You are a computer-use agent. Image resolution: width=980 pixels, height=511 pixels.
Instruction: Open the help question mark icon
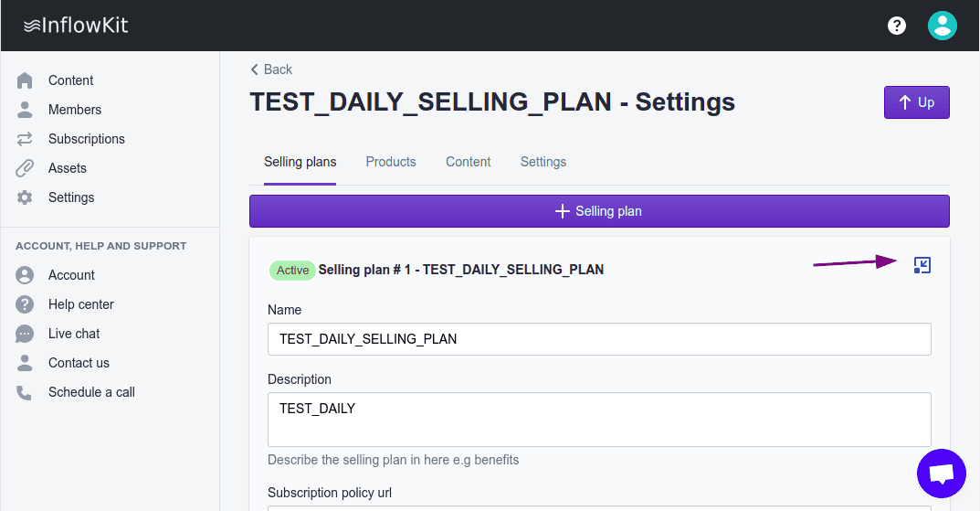[897, 26]
